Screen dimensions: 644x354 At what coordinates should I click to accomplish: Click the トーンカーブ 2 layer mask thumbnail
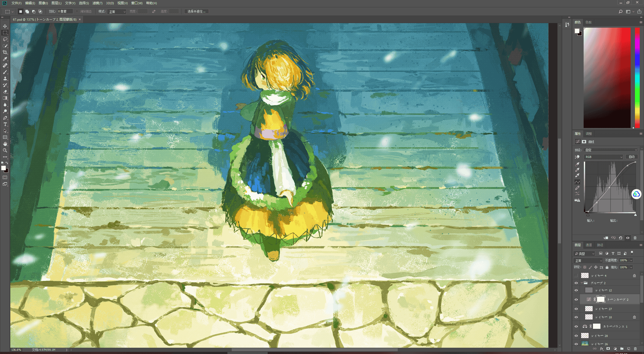click(x=600, y=299)
